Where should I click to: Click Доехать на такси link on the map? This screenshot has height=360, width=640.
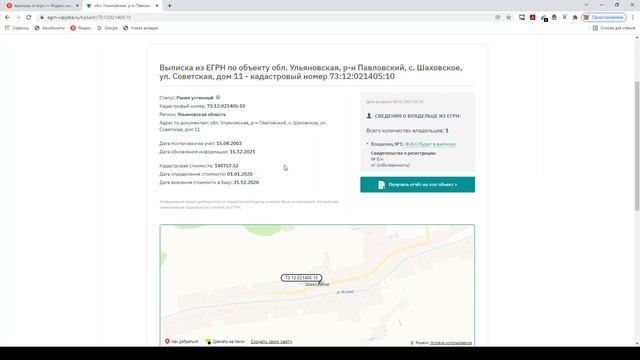pyautogui.click(x=225, y=341)
